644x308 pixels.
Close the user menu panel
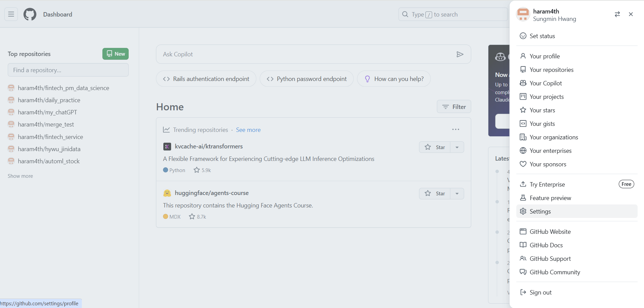pyautogui.click(x=631, y=14)
